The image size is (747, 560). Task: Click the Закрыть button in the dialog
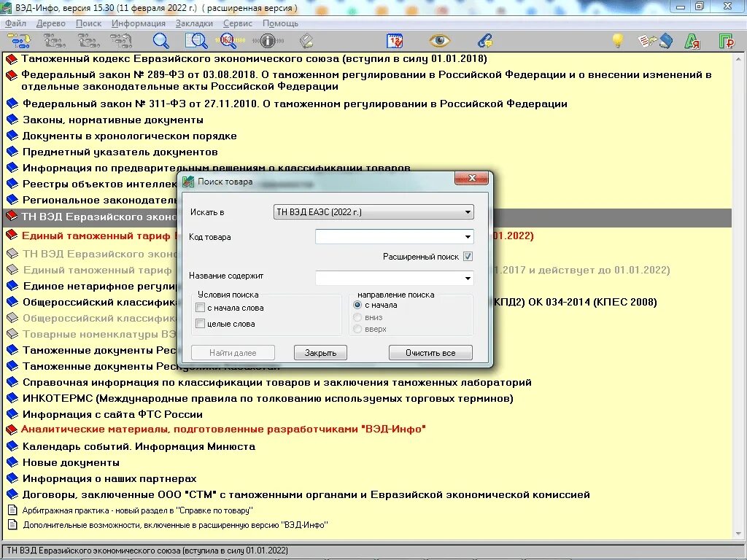point(321,353)
